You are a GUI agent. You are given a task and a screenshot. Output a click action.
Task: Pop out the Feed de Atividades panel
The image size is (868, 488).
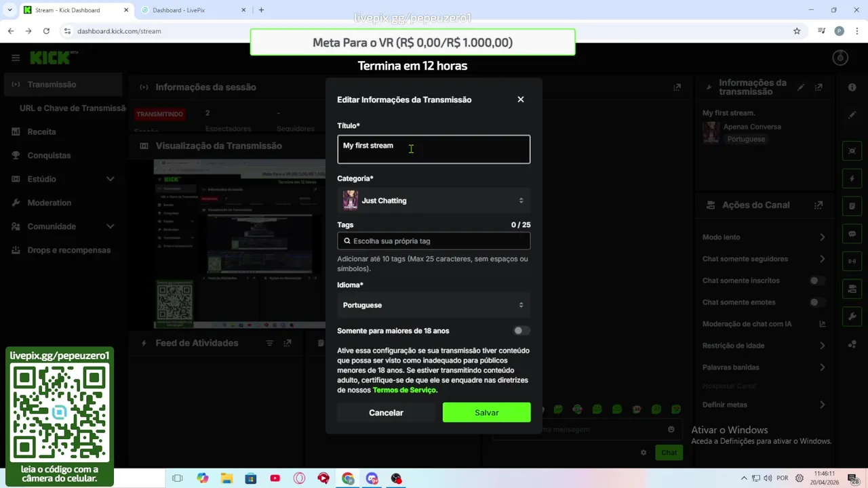click(288, 343)
